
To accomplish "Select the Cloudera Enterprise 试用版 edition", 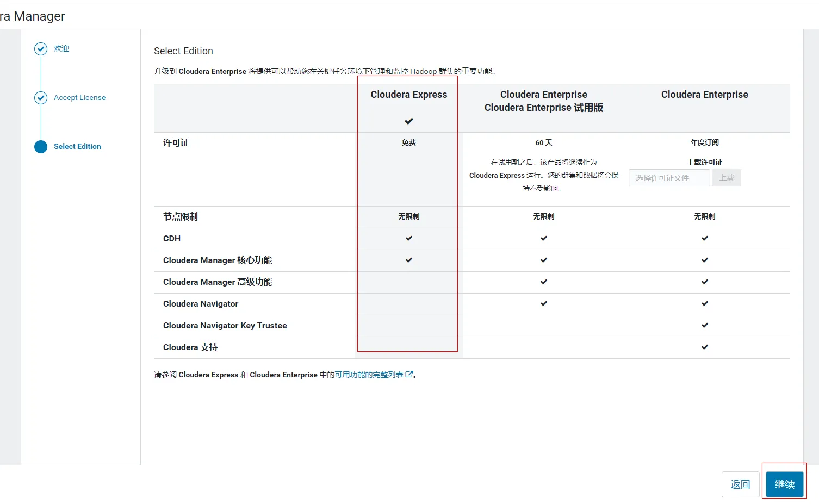I will 544,101.
